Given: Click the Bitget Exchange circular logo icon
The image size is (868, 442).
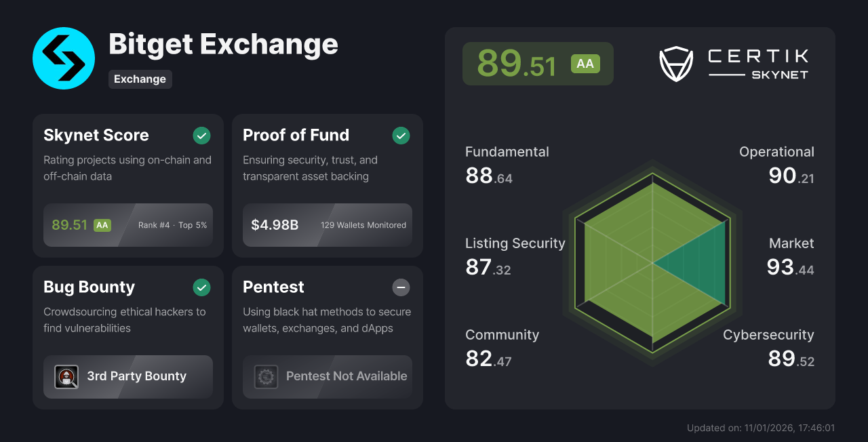Looking at the screenshot, I should (64, 58).
